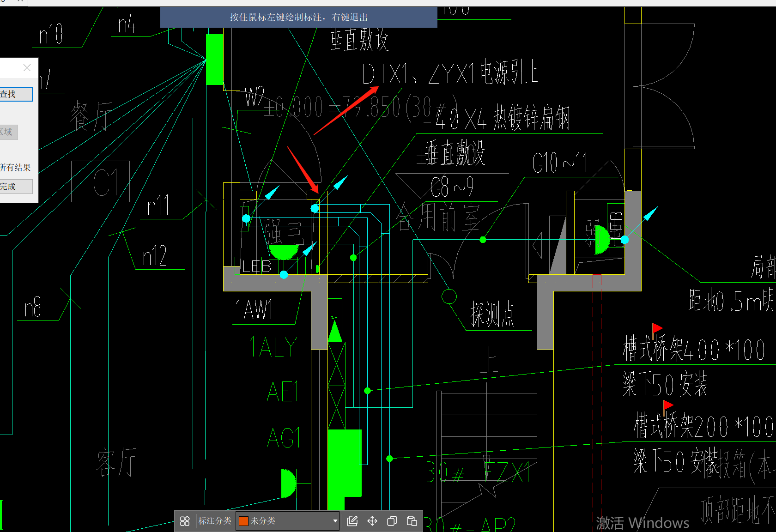Click the 餐厅 room label

[x=91, y=116]
